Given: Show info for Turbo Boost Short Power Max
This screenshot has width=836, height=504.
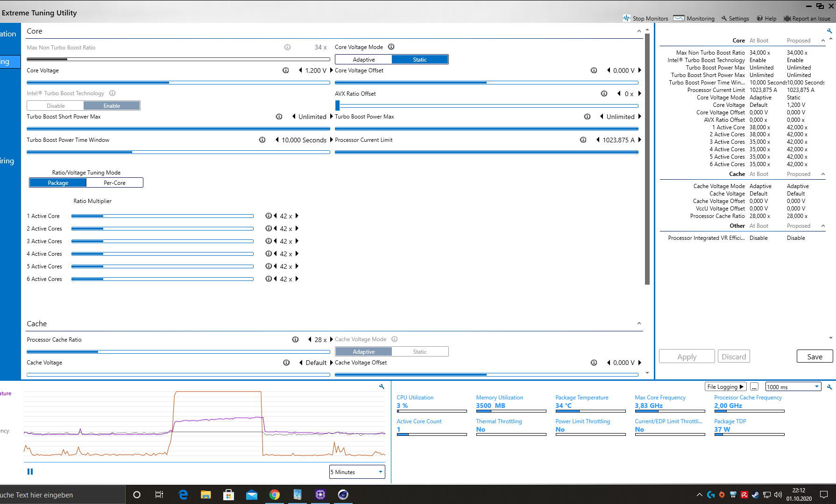Looking at the screenshot, I should [279, 117].
